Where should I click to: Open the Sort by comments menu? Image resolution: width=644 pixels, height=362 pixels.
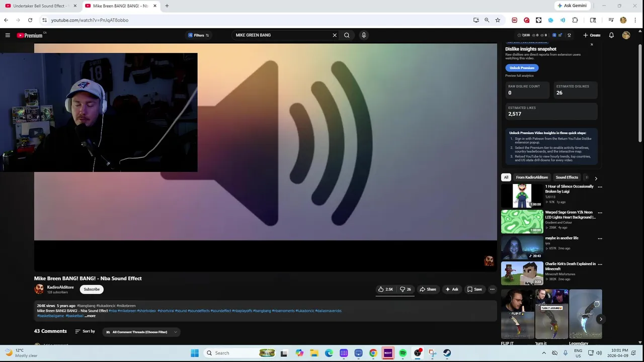pyautogui.click(x=85, y=331)
